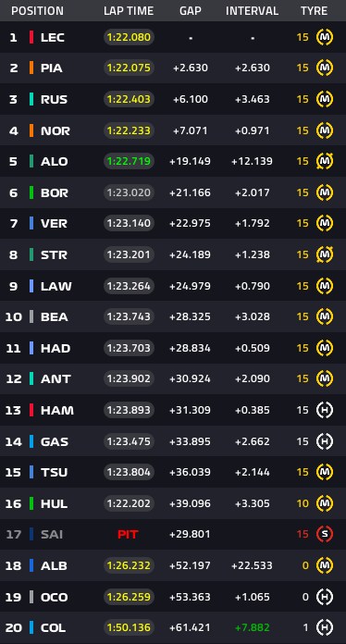Click GAS's hard tyre icon
The height and width of the screenshot is (644, 346).
click(324, 441)
